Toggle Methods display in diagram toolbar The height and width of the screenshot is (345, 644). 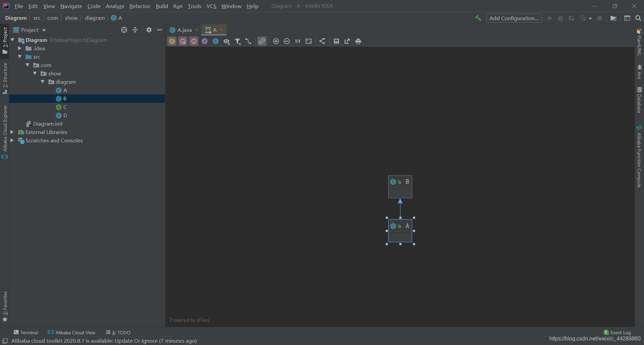coord(194,41)
